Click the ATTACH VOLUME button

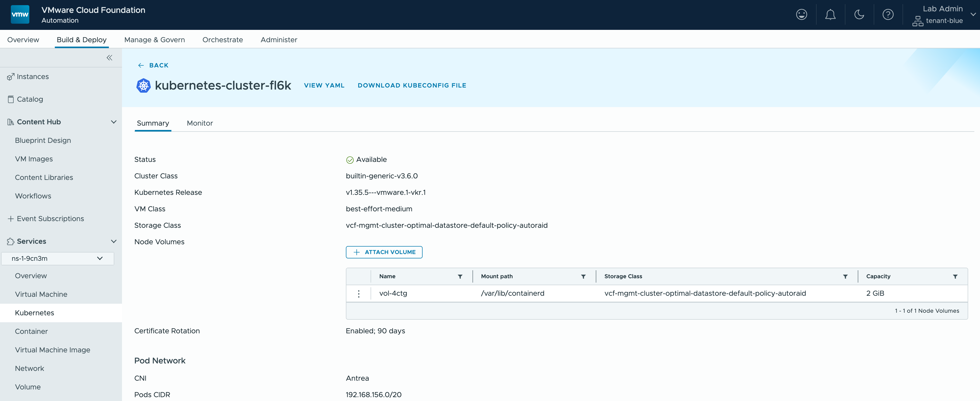384,252
